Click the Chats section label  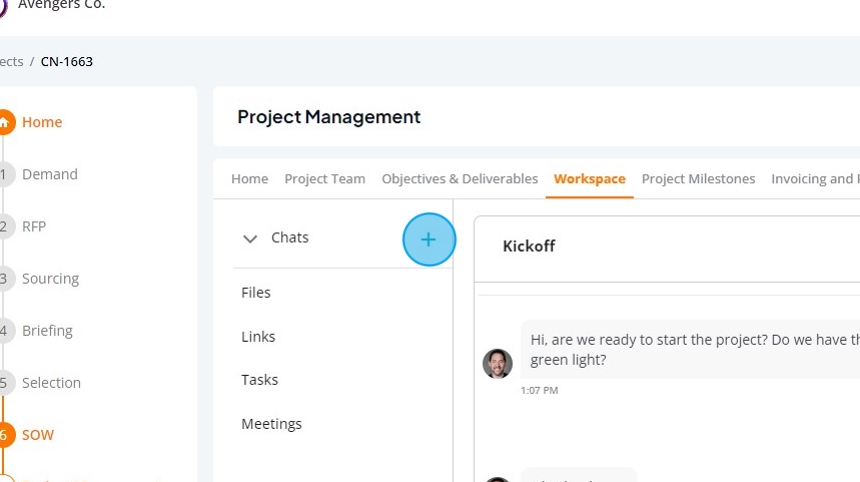(290, 237)
